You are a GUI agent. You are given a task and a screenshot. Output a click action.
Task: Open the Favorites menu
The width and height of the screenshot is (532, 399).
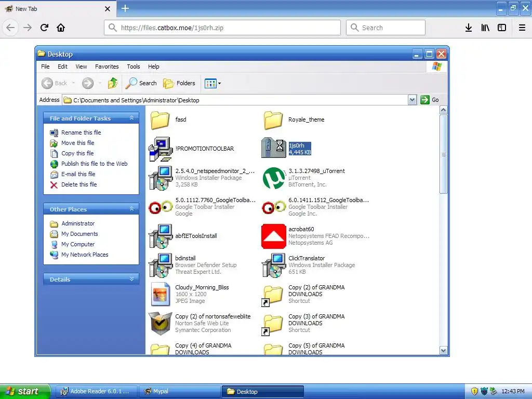107,66
